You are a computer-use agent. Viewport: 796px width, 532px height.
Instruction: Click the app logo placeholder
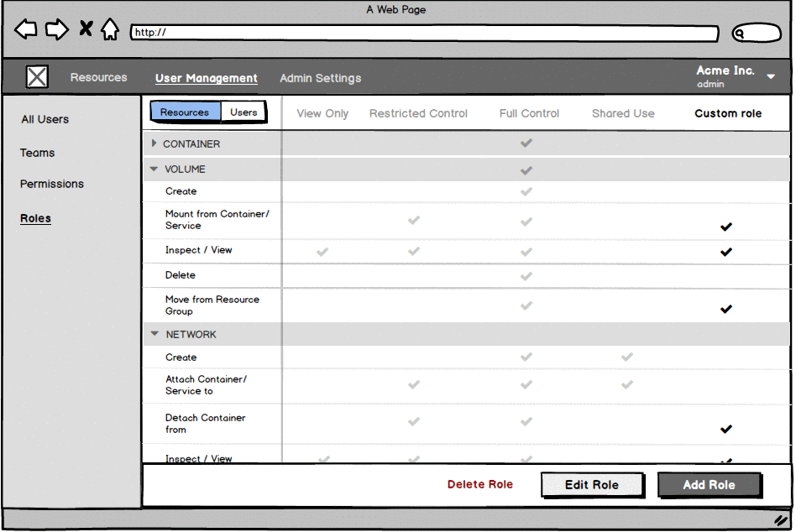37,77
